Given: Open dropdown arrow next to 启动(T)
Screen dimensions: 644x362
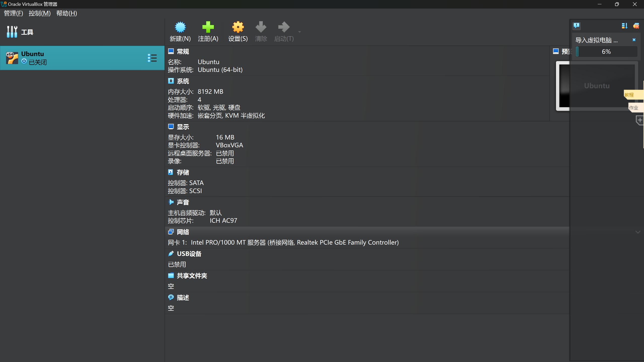Looking at the screenshot, I should tap(299, 32).
